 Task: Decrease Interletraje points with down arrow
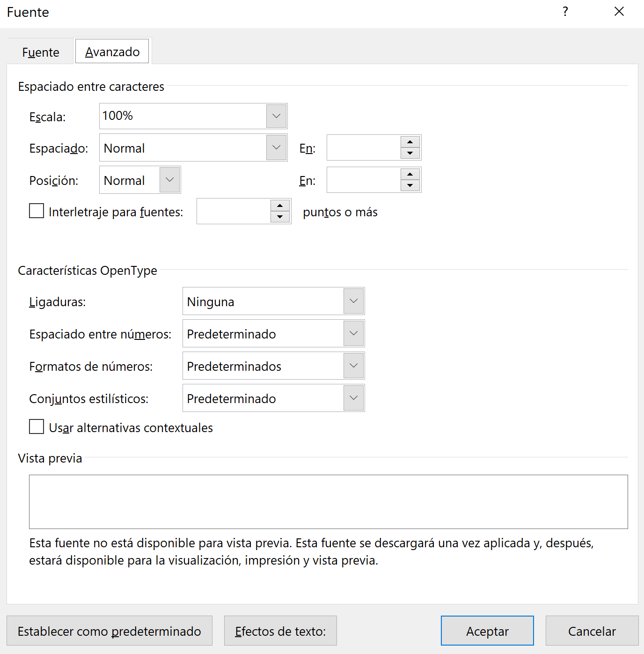click(280, 217)
